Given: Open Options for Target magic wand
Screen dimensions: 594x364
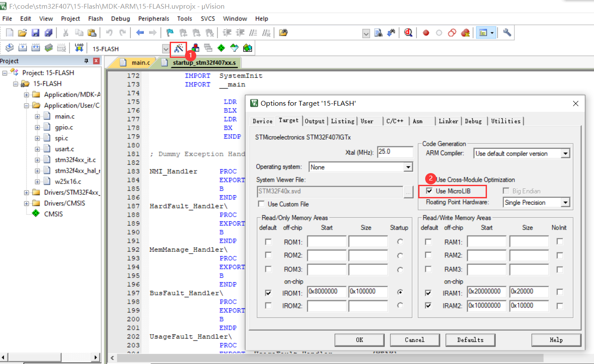Looking at the screenshot, I should tap(178, 48).
